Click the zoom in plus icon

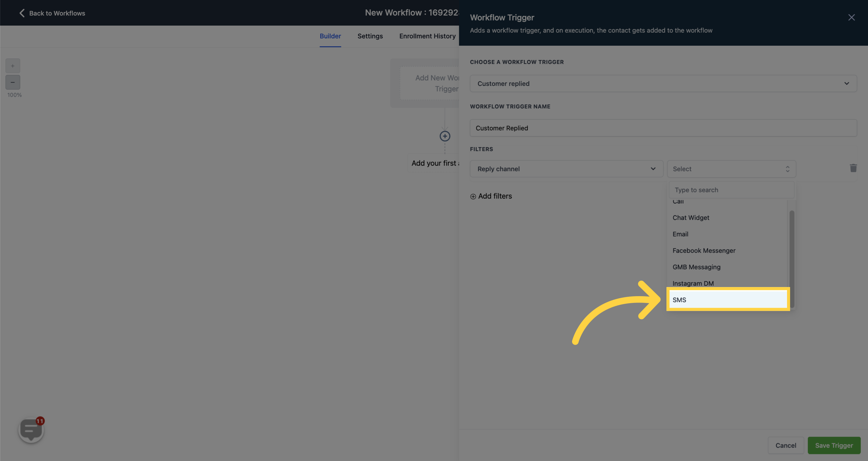click(x=12, y=66)
